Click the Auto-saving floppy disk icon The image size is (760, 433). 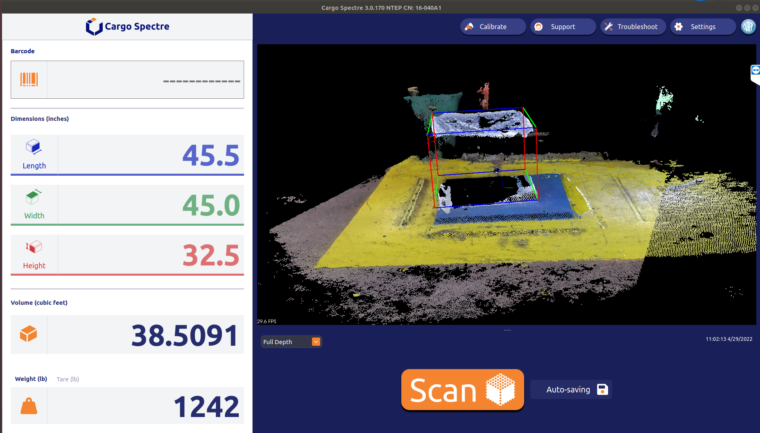(x=602, y=389)
